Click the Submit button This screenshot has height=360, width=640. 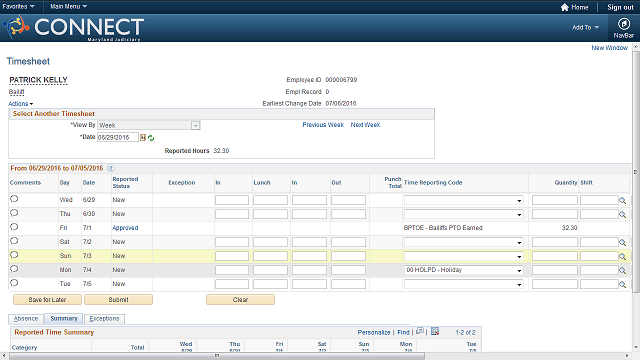coord(118,300)
